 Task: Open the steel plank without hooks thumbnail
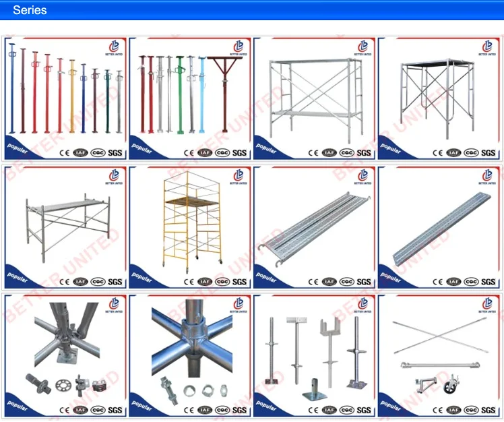(439, 227)
